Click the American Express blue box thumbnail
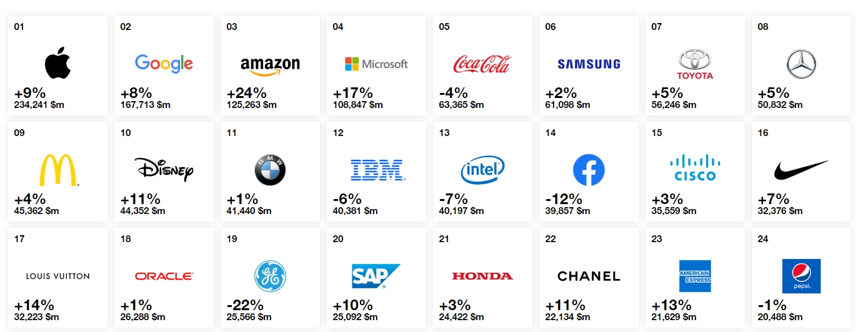Viewport: 868px width, 332px height. click(x=695, y=276)
